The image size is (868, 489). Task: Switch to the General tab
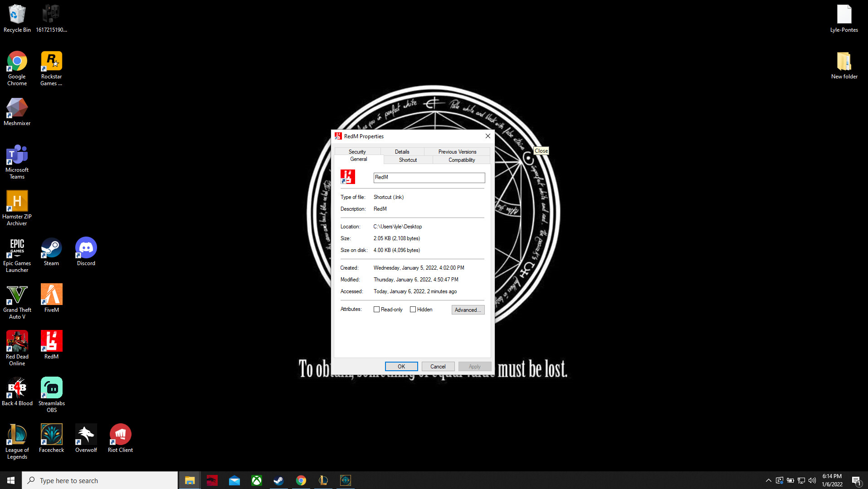point(359,160)
